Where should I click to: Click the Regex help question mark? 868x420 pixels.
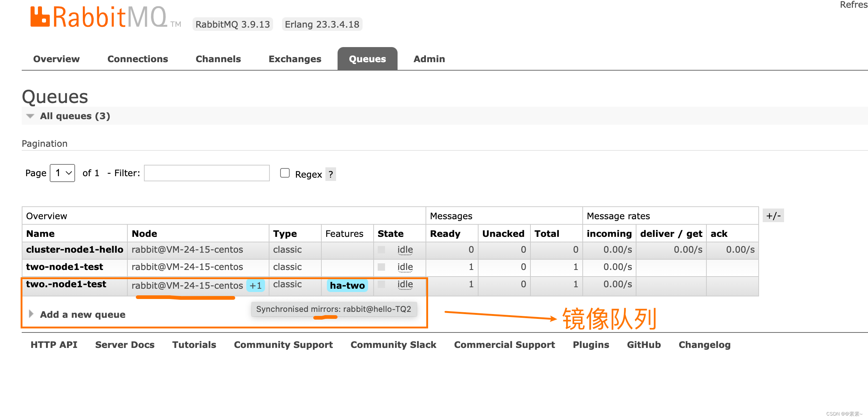331,174
